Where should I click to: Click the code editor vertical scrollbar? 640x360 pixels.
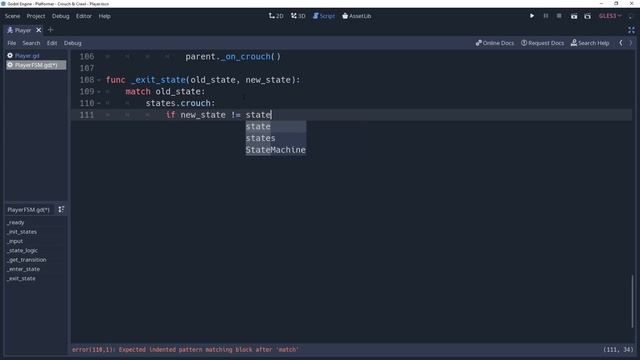pos(632,301)
